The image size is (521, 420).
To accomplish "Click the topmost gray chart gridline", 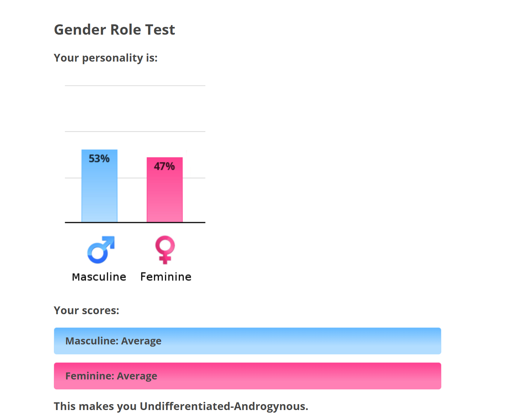I will tap(135, 86).
